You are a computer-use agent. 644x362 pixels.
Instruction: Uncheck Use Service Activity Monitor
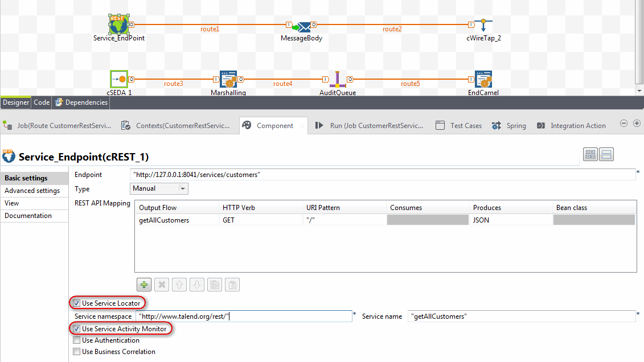point(76,329)
